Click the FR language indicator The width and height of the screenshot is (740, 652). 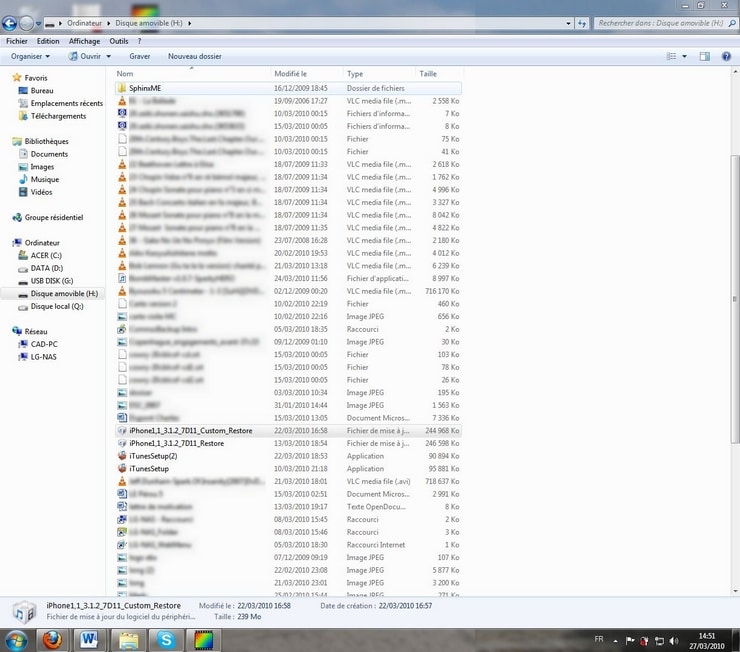tap(599, 640)
